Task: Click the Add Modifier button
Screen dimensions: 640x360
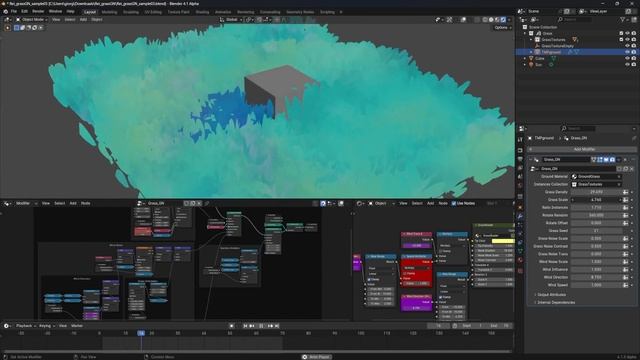Action: click(582, 149)
